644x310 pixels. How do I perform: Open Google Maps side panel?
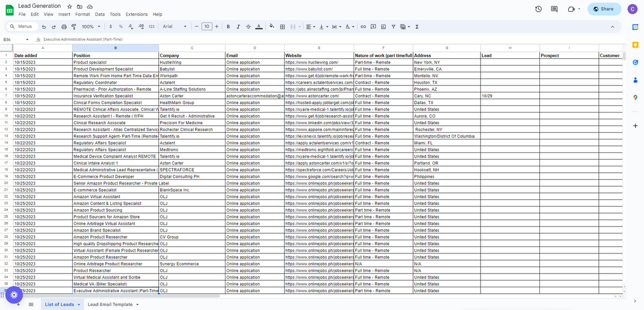[636, 98]
